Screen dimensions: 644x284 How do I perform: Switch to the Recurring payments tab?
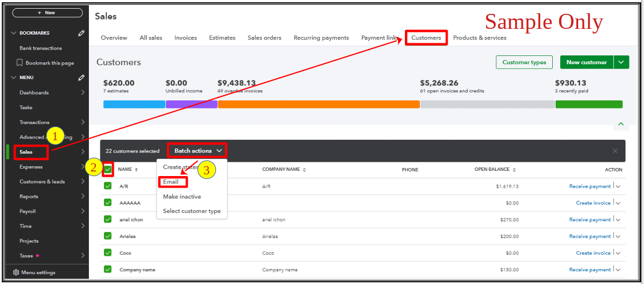tap(321, 38)
